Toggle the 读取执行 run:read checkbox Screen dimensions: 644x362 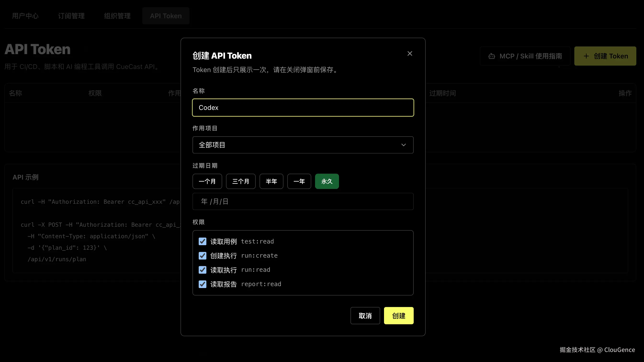(x=203, y=270)
